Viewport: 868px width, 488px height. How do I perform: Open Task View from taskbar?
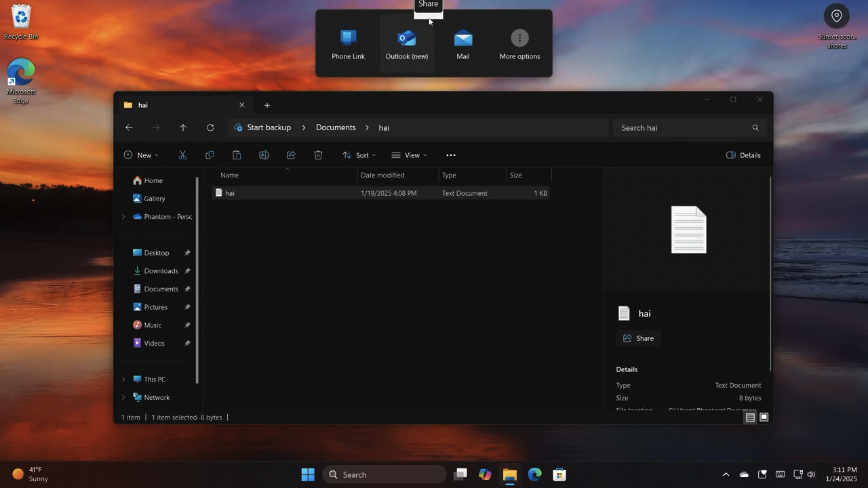pos(460,474)
